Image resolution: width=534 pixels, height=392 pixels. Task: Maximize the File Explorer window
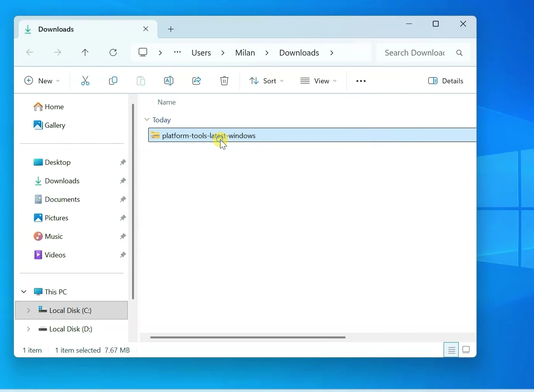pos(436,24)
